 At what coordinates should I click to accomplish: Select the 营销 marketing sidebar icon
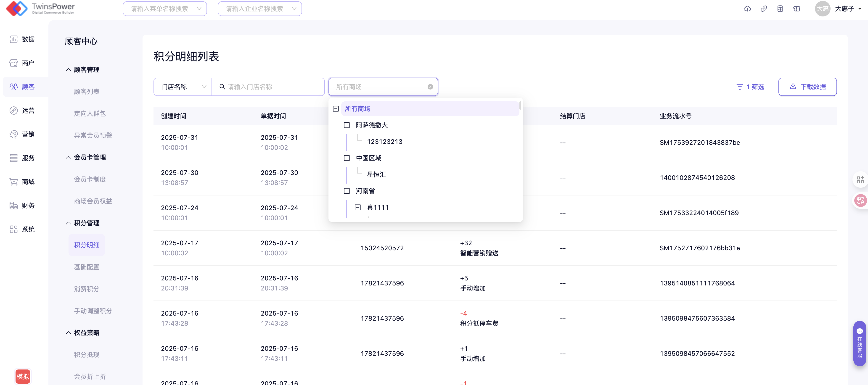coord(13,134)
